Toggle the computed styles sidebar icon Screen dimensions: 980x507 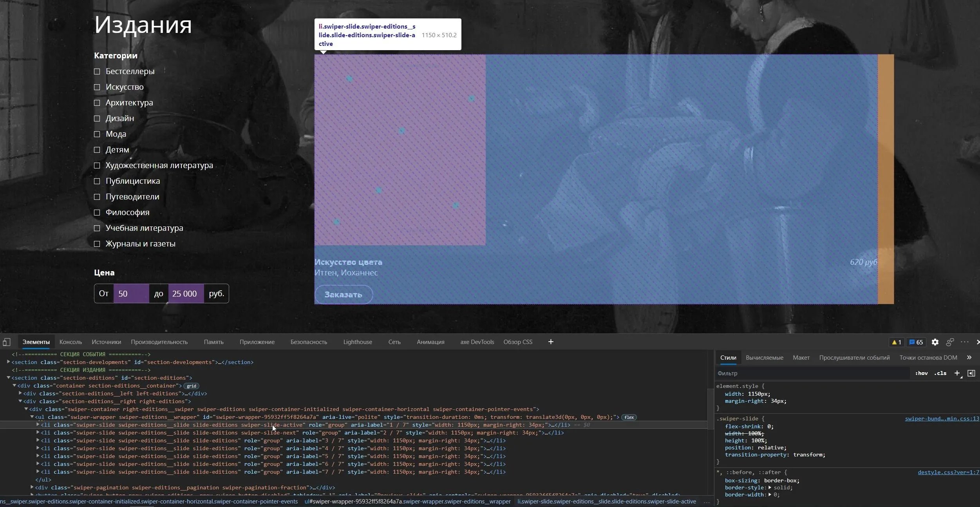point(971,373)
